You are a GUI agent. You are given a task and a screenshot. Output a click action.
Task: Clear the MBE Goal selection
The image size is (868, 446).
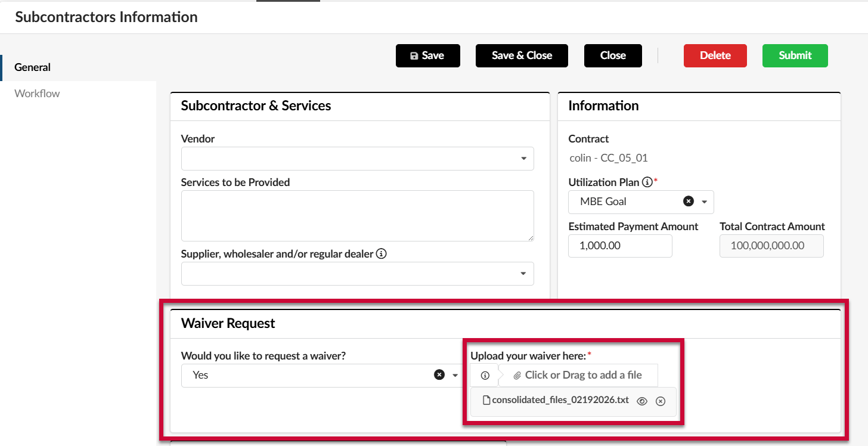[689, 202]
